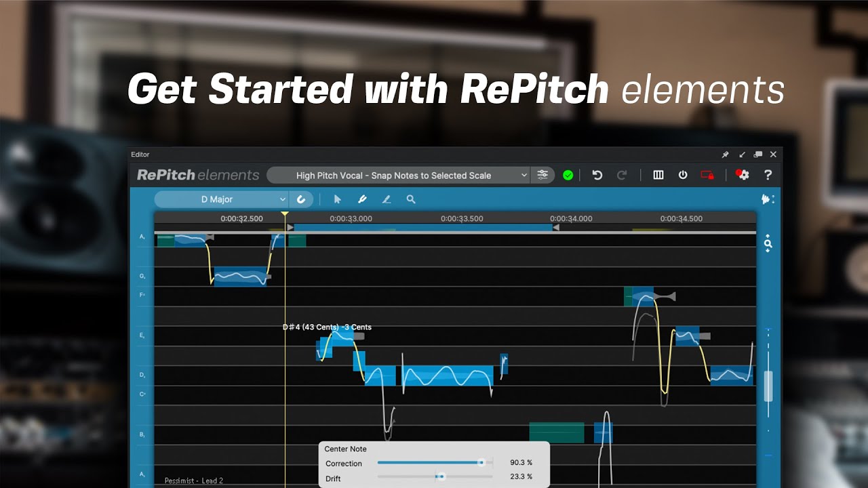
Task: Click the RePitch elements logo
Action: [x=198, y=175]
